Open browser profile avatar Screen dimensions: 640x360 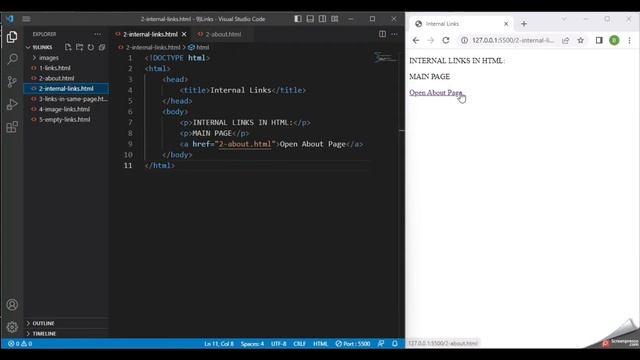tap(614, 40)
